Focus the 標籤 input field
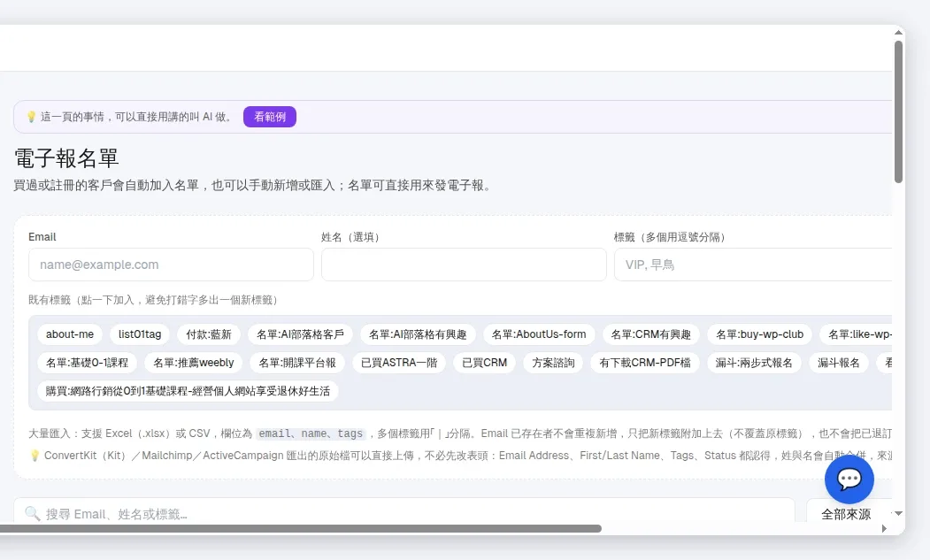Image resolution: width=930 pixels, height=560 pixels. coord(753,265)
